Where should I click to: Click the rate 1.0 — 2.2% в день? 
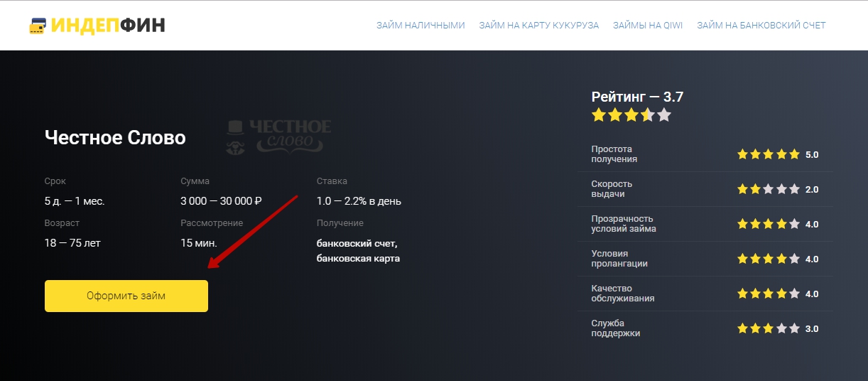(x=359, y=201)
